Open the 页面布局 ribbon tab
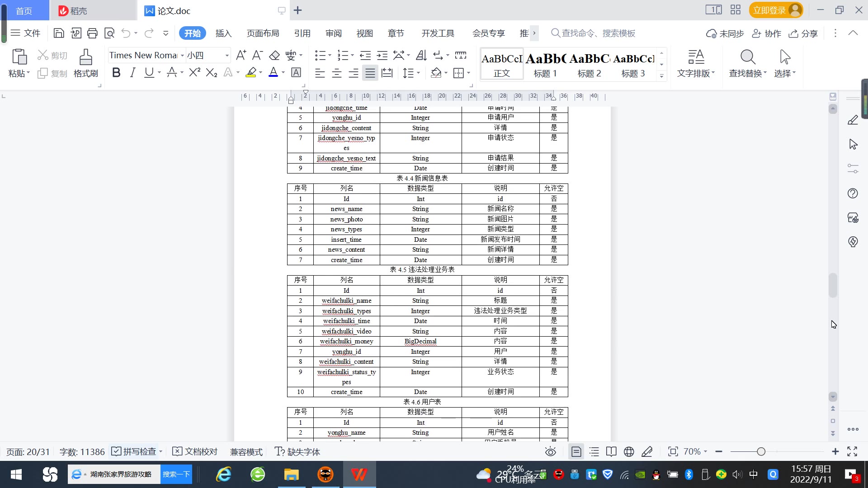This screenshot has width=868, height=488. (263, 33)
